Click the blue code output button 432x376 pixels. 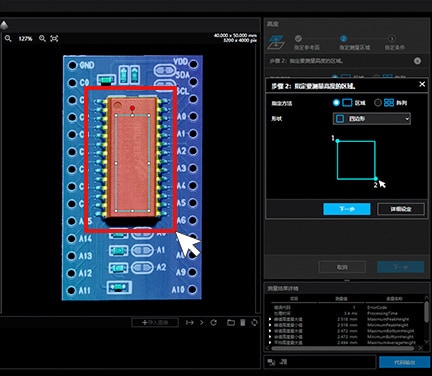[404, 362]
